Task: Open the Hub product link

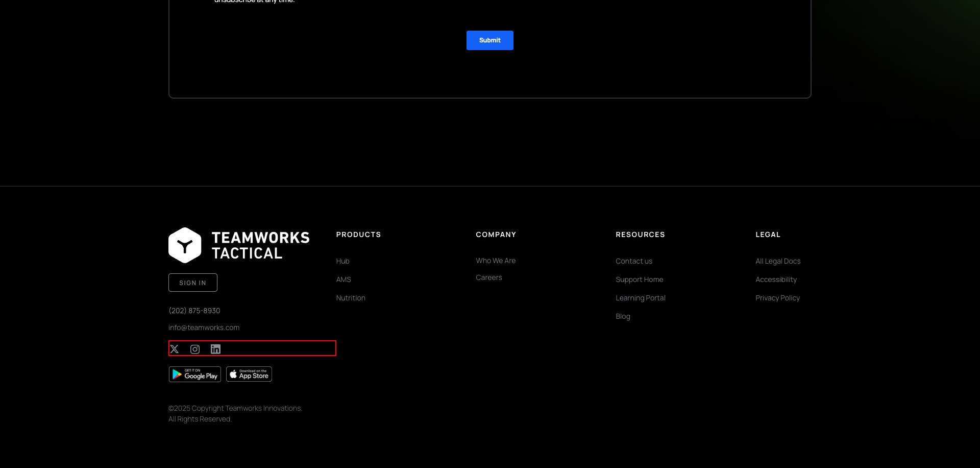Action: pos(342,261)
